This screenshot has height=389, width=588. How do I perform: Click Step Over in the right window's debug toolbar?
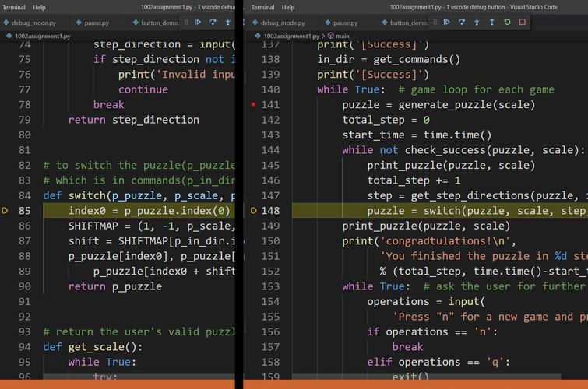tap(462, 22)
